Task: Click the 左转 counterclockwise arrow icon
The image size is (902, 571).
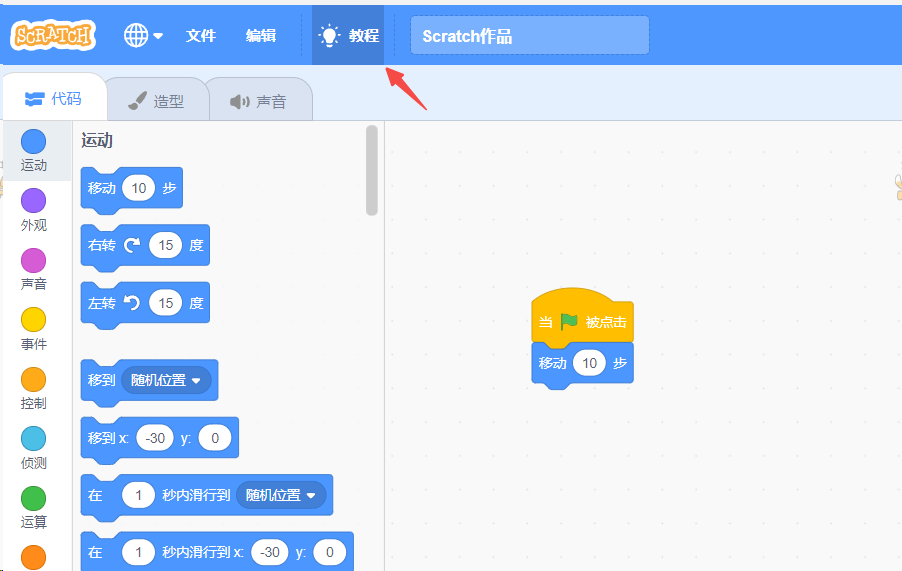Action: tap(132, 302)
